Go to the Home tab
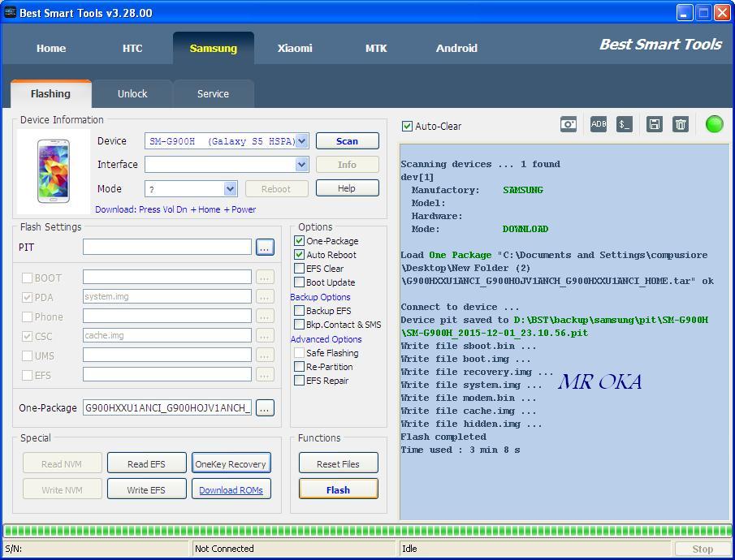This screenshot has width=735, height=560. 51,48
